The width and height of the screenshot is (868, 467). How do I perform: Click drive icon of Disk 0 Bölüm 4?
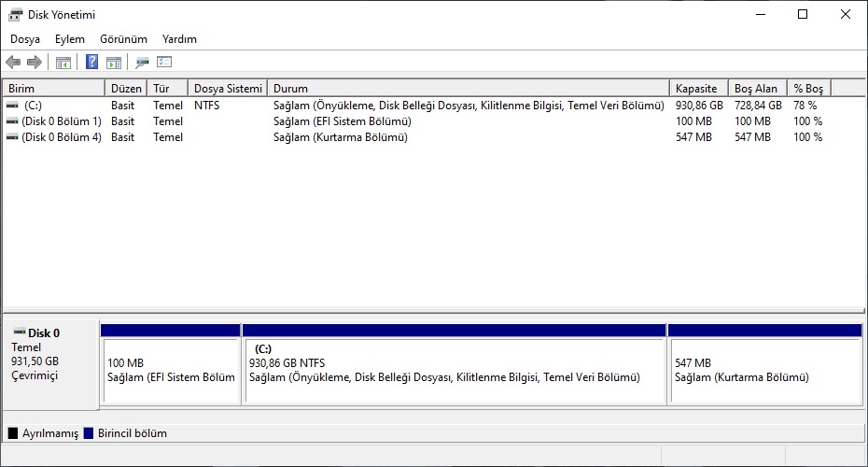point(12,137)
